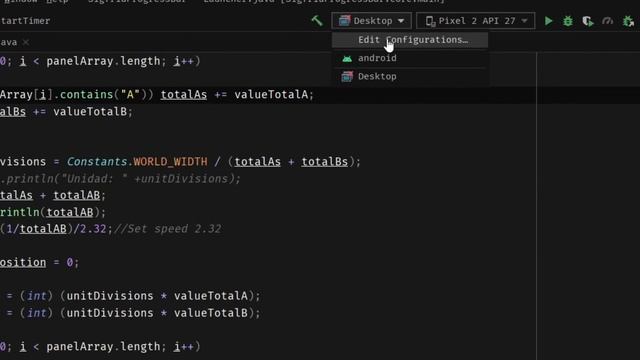The image size is (640, 360).
Task: Click the "Unidad: " commented println line
Action: pos(120,179)
